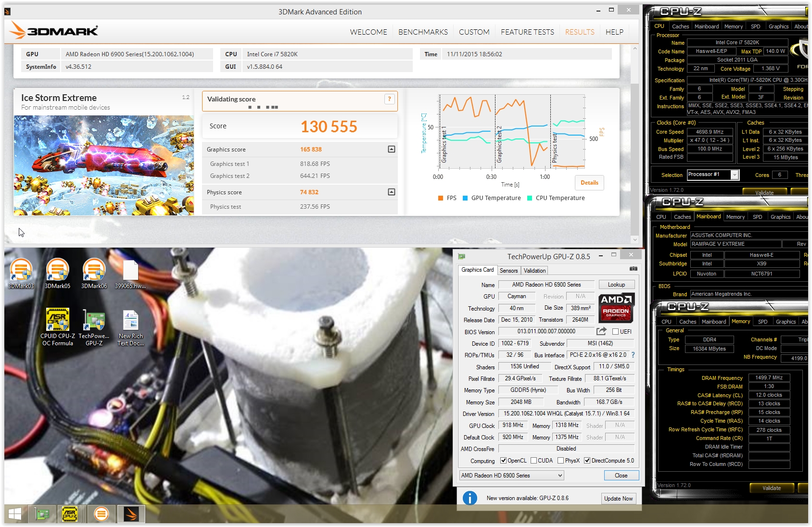Click orange FPS legend swatch
The image size is (812, 527).
point(441,198)
